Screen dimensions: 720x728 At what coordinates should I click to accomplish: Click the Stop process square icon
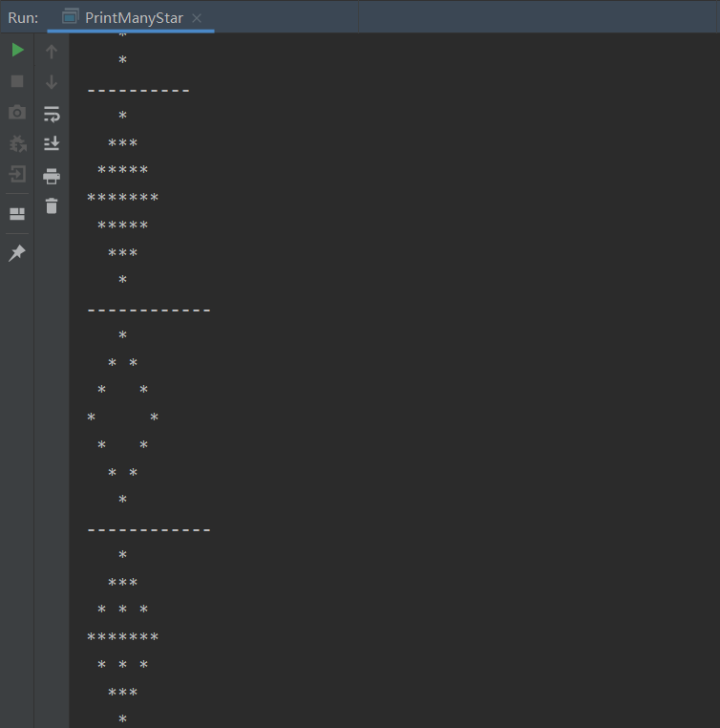[17, 81]
